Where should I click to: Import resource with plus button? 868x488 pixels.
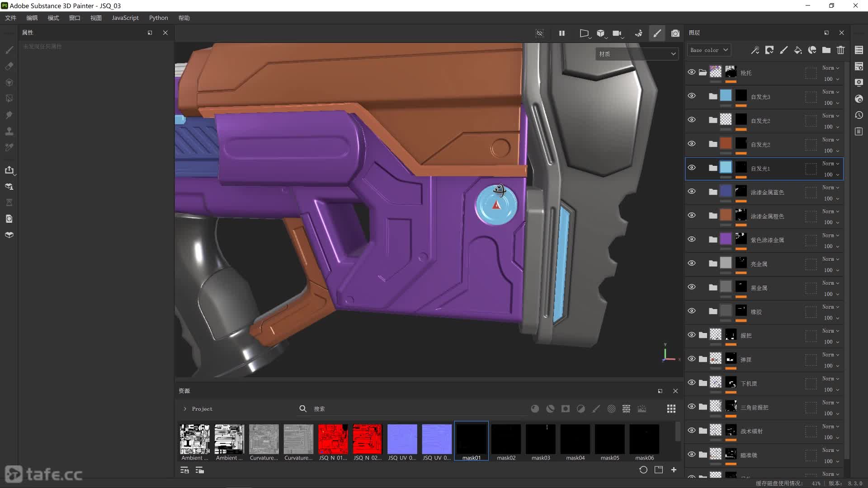674,470
